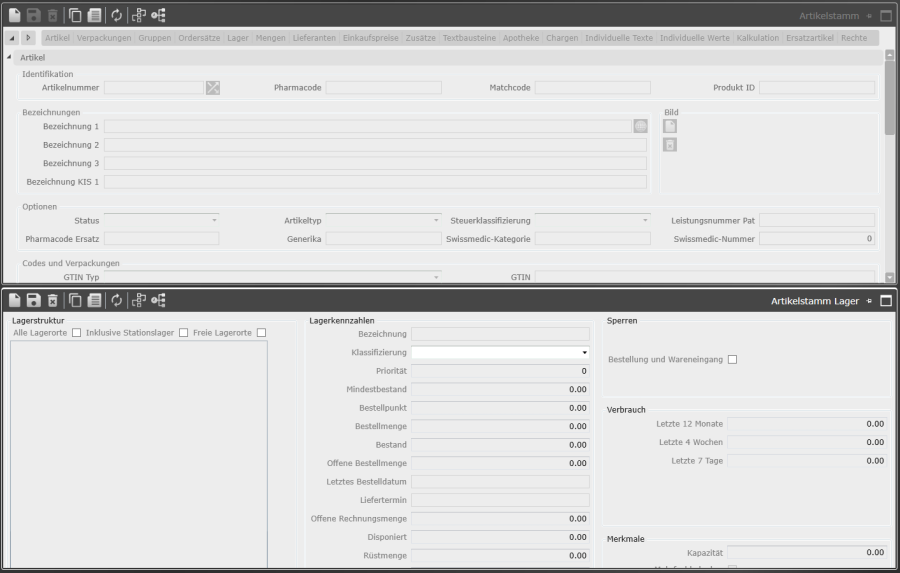This screenshot has width=900, height=573.
Task: Delete the Artikelstamm Lager record
Action: coord(52,300)
